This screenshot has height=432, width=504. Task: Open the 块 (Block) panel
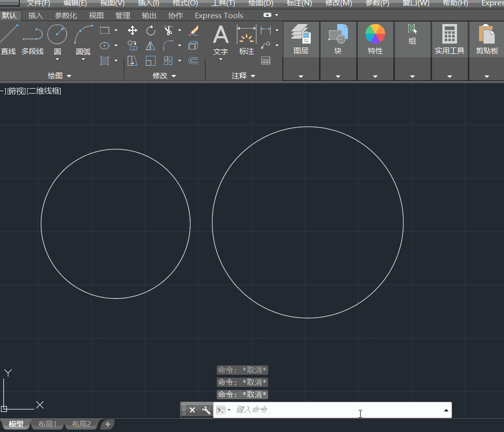[338, 40]
